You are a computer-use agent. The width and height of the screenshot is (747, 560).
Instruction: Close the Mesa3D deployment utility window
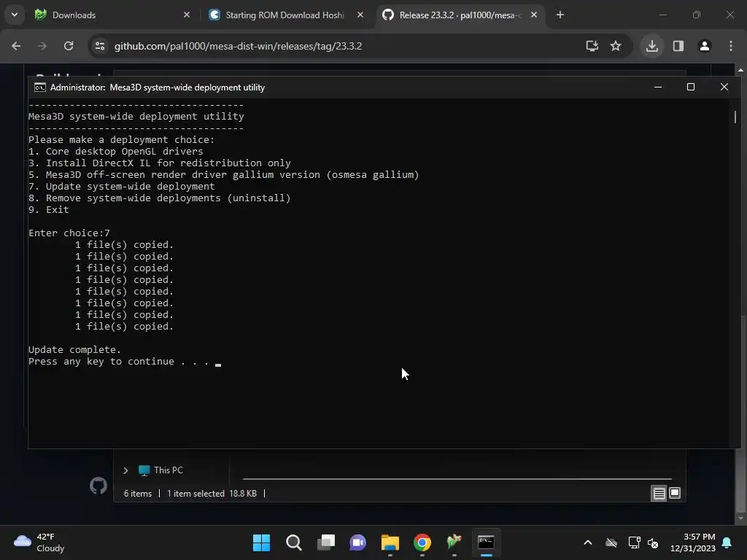[x=724, y=87]
